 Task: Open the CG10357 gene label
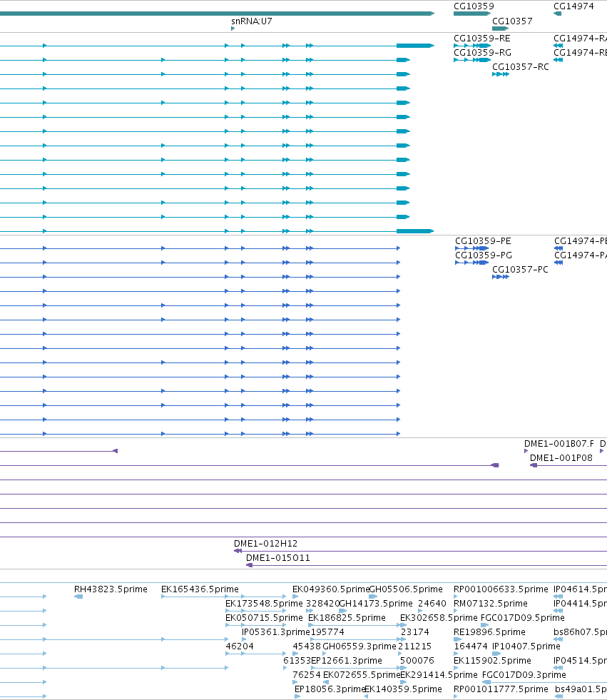pyautogui.click(x=512, y=21)
